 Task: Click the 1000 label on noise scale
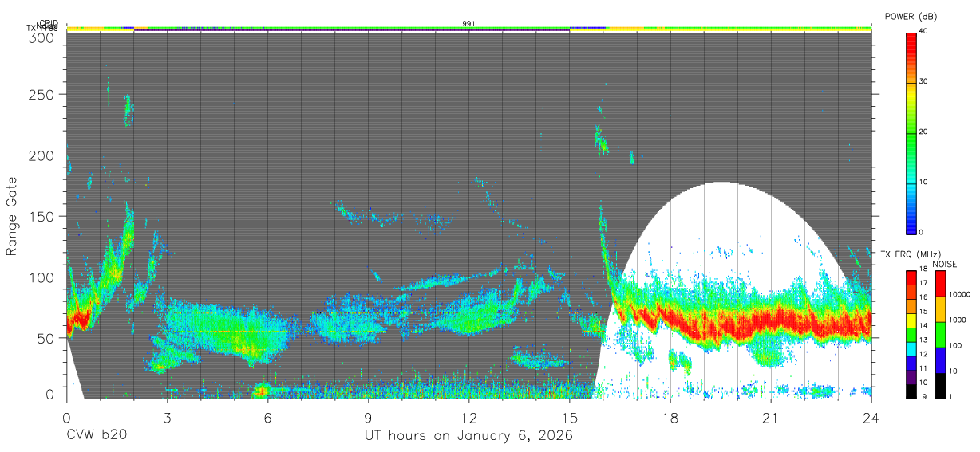coord(957,320)
